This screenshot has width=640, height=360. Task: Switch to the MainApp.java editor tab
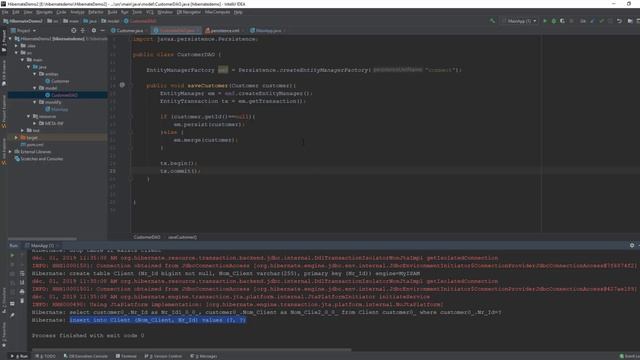[x=267, y=31]
